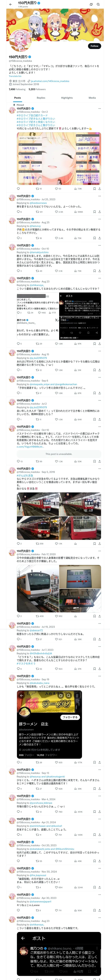Screen dimensions: 110x980
Task: Open the #ホロライブ自己紹介カード hashtag
Action: click(32, 115)
